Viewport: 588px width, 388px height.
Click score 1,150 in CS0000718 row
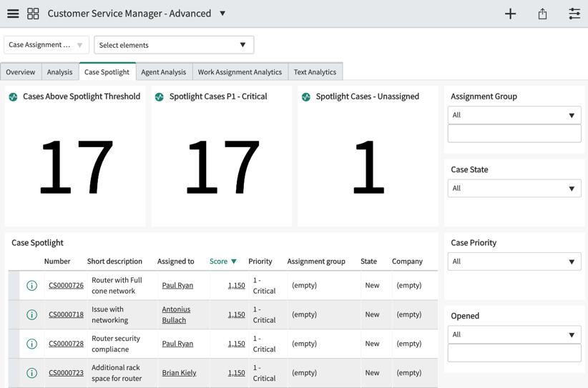click(x=236, y=314)
